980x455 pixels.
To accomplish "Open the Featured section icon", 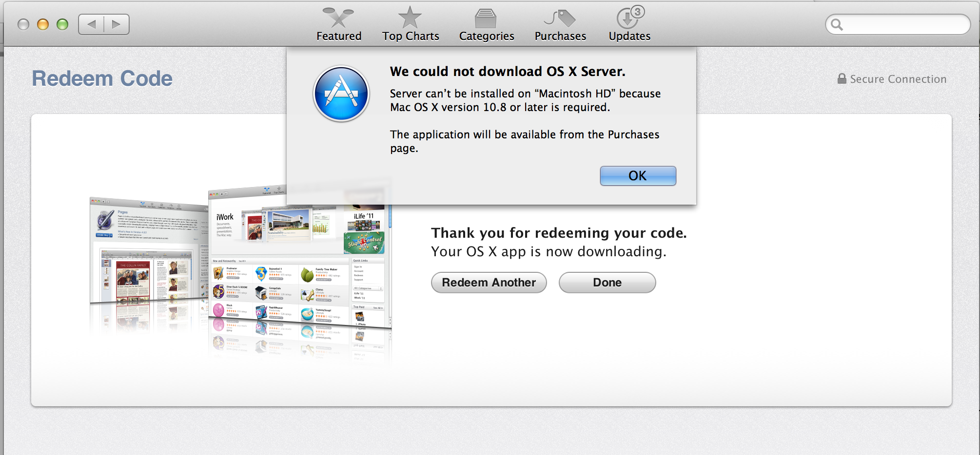I will tap(338, 17).
